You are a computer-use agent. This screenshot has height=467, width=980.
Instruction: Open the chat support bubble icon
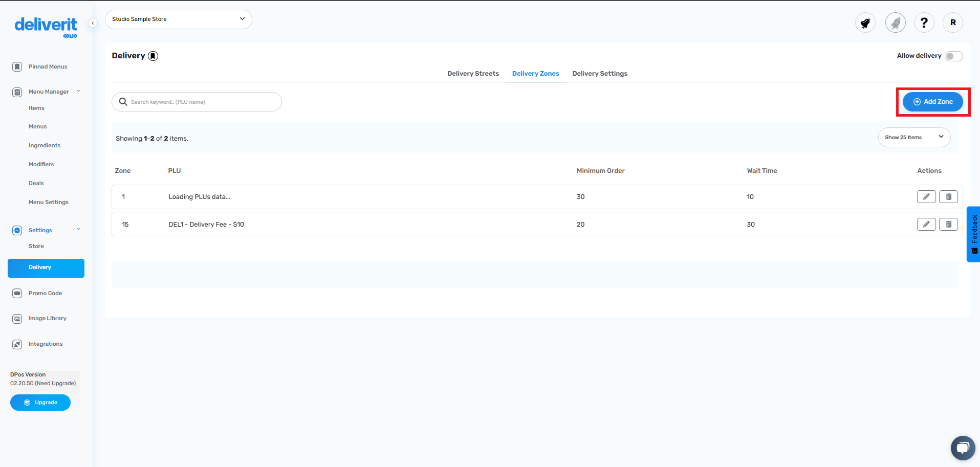pyautogui.click(x=963, y=448)
